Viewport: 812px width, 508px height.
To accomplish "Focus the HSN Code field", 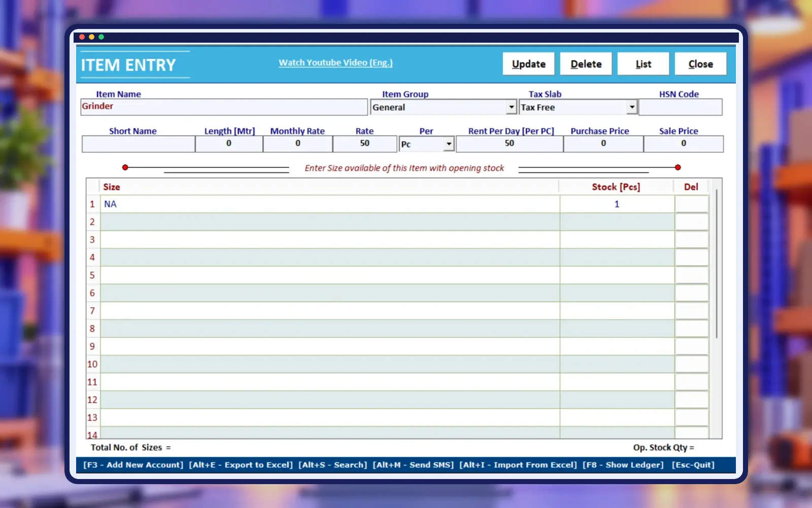I will click(x=680, y=107).
